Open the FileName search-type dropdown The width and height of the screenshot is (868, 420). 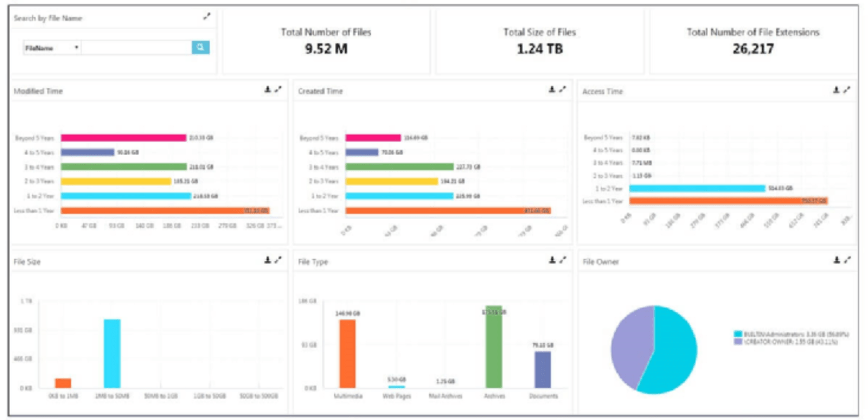pyautogui.click(x=52, y=47)
